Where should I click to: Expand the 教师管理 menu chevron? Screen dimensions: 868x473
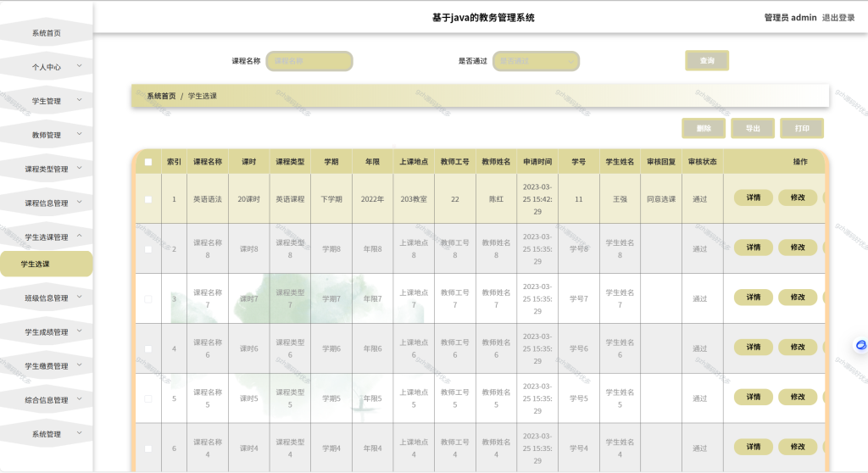tap(79, 134)
